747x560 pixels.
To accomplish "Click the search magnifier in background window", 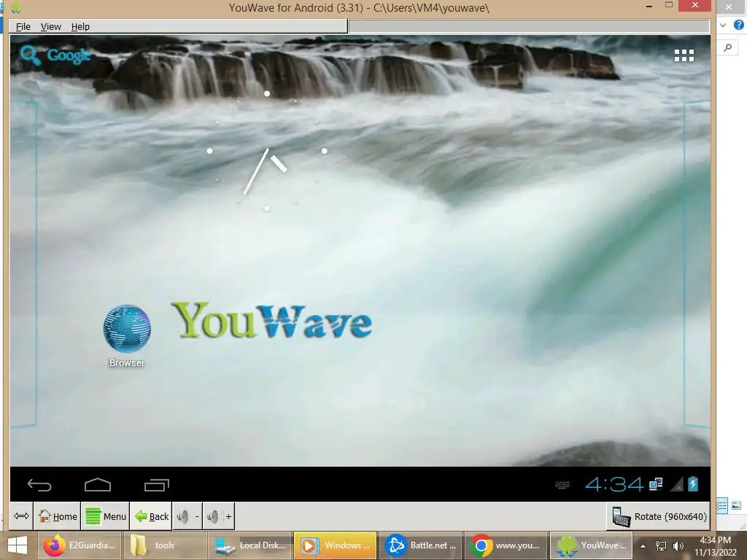I will click(x=728, y=47).
